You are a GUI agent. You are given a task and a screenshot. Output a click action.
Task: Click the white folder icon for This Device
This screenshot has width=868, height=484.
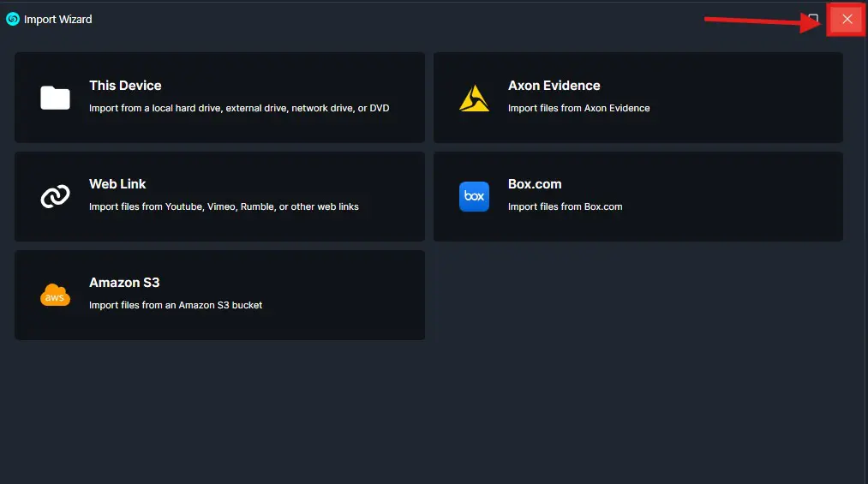pyautogui.click(x=55, y=98)
